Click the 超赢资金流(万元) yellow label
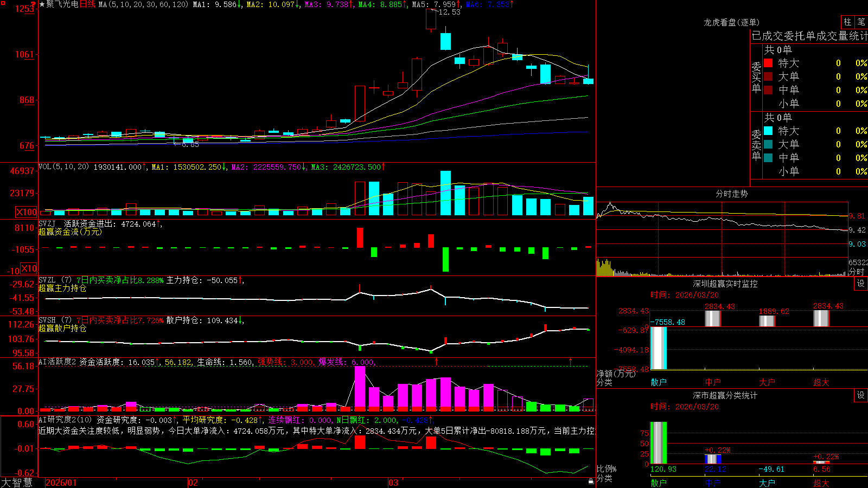868x488 pixels. pos(70,232)
